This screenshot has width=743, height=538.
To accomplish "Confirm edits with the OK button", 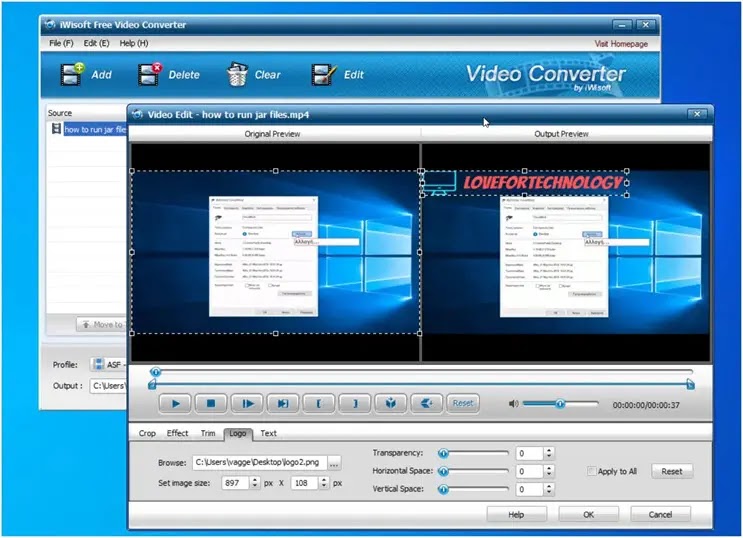I will [x=588, y=515].
